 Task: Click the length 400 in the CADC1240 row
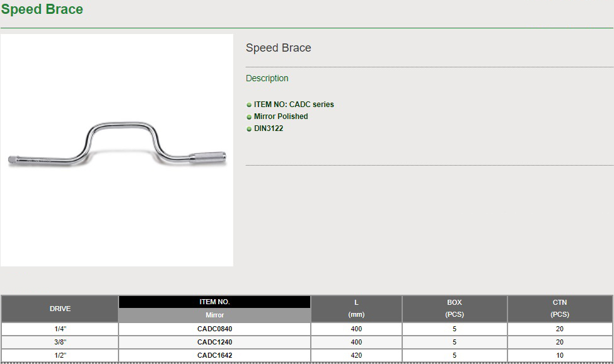pyautogui.click(x=356, y=342)
